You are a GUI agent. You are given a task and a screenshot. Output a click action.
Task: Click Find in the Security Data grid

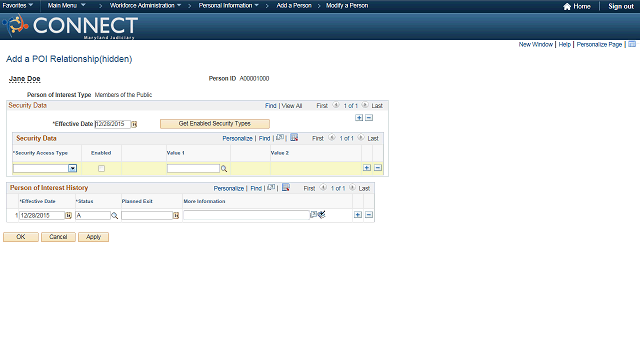pyautogui.click(x=264, y=138)
